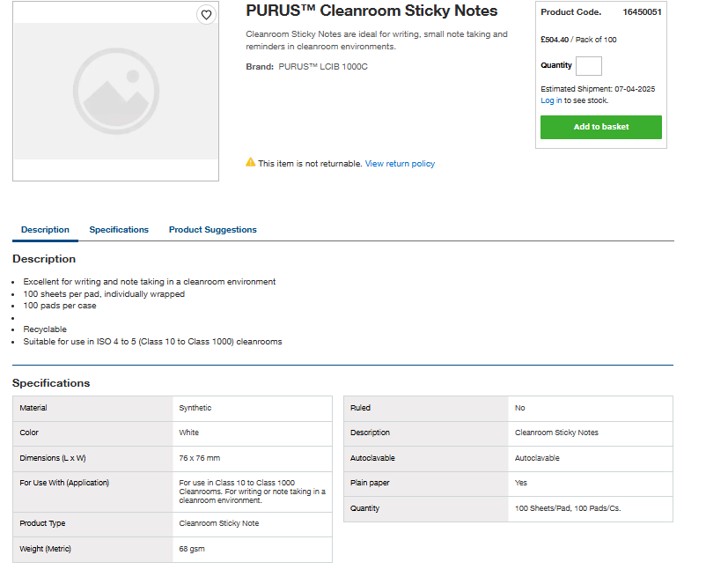This screenshot has width=728, height=577.
Task: Click the Log in link to see stock
Action: (551, 100)
